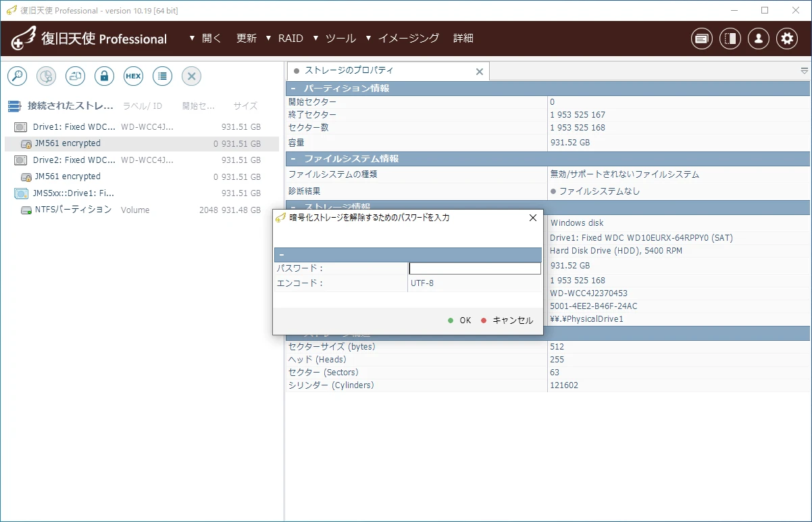Click キャンセル in the password dialog
Viewport: 812px width, 522px height.
click(507, 321)
